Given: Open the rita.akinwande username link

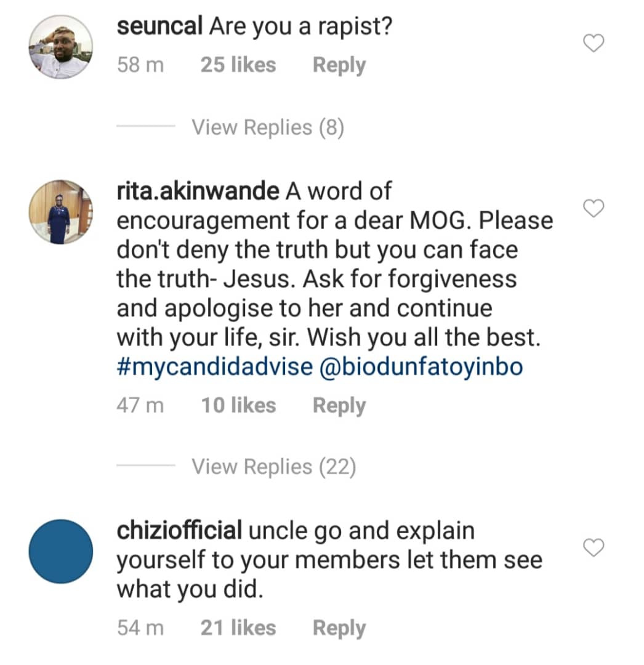Looking at the screenshot, I should coord(198,191).
